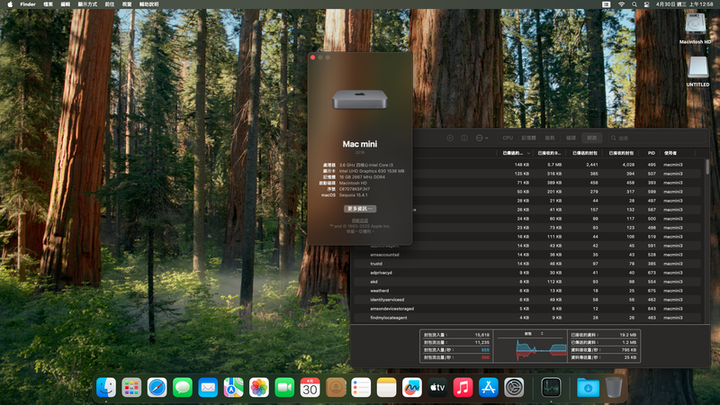
Task: Select the trustd process row
Action: point(527,264)
